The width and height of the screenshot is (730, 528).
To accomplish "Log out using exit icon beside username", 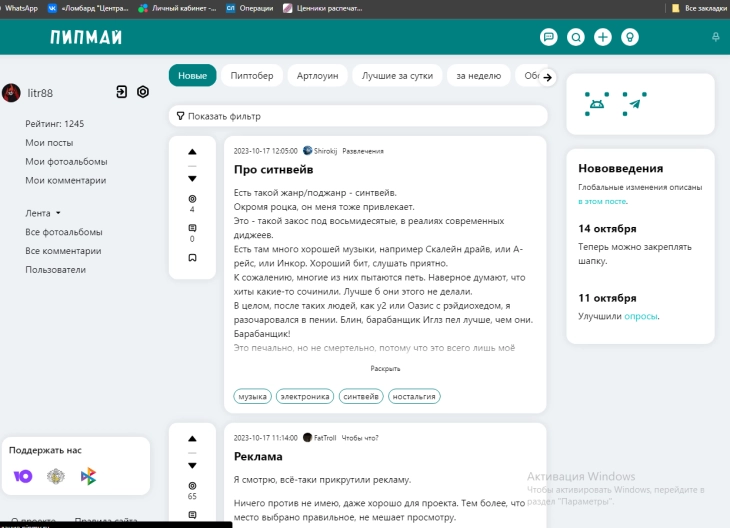I will click(x=122, y=92).
